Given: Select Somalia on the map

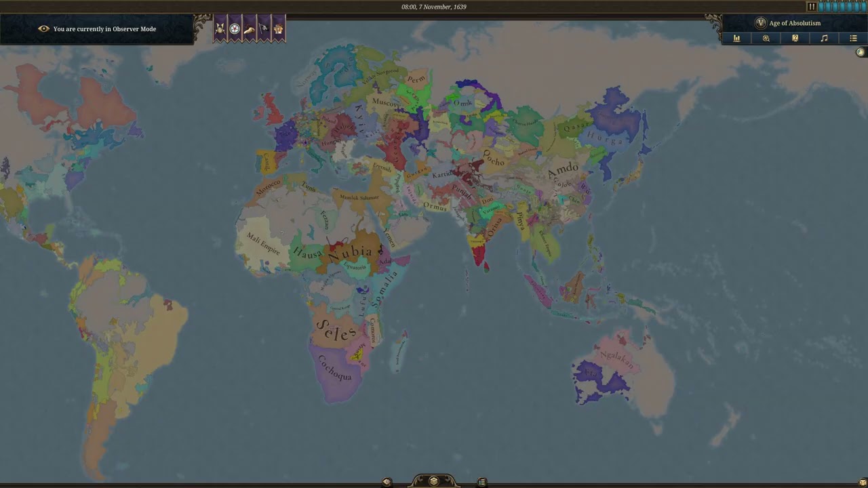Looking at the screenshot, I should tap(384, 289).
